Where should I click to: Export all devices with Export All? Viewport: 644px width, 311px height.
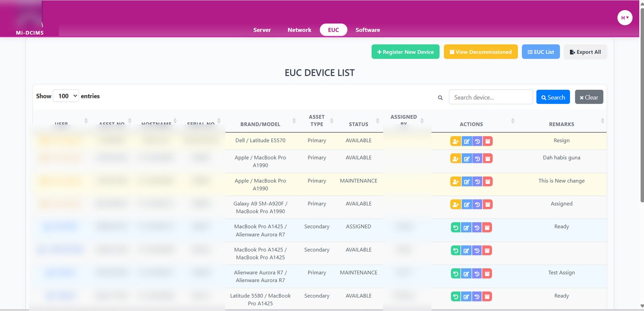[x=586, y=52]
